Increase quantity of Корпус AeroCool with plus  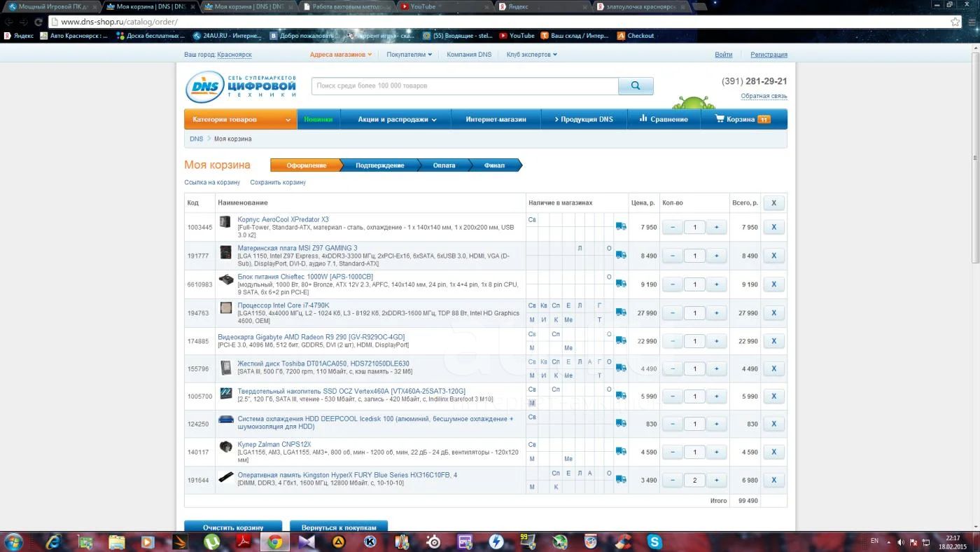pos(716,227)
